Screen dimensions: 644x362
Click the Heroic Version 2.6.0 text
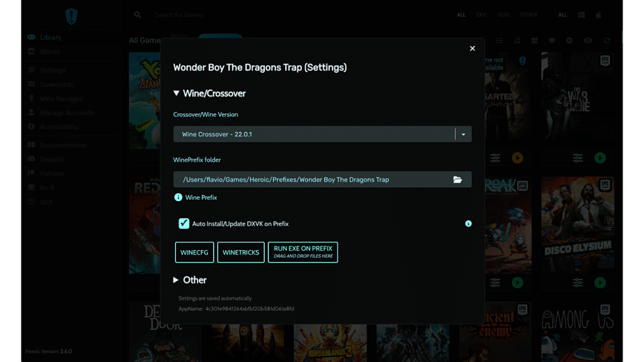[x=48, y=351]
